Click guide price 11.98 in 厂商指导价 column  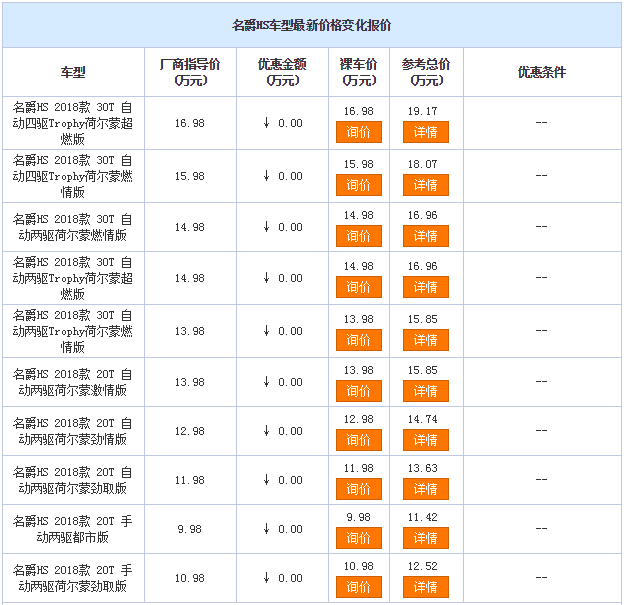(x=190, y=480)
